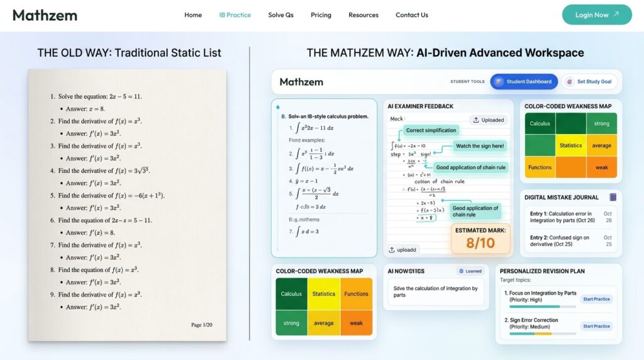Click 'average' cell in map below the problem card
The width and height of the screenshot is (644, 360).
pyautogui.click(x=324, y=323)
